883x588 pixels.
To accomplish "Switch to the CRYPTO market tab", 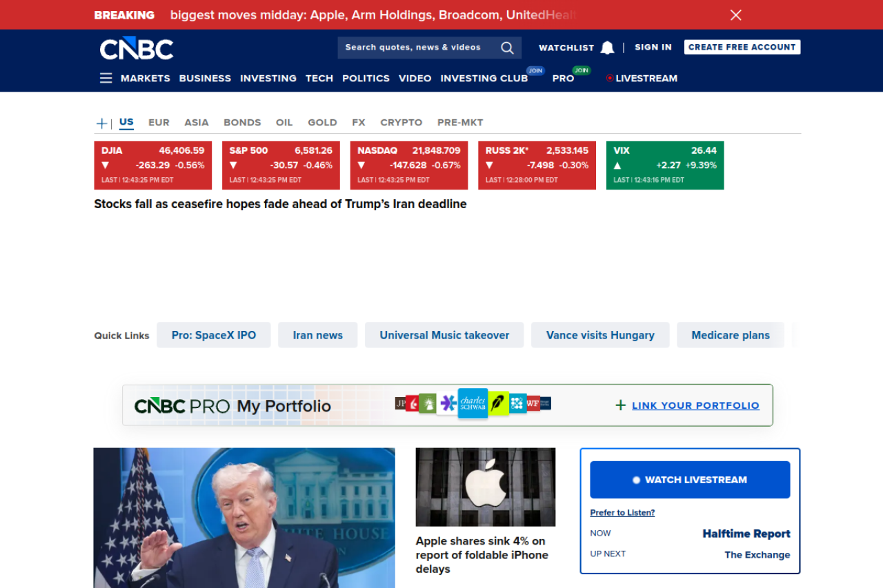I will coord(401,123).
